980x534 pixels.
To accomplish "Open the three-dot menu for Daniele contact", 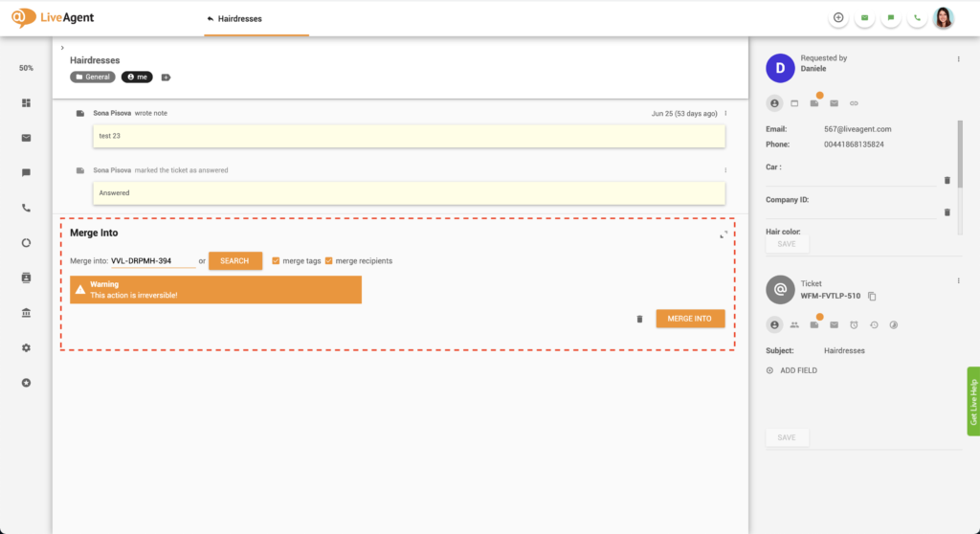I will pyautogui.click(x=958, y=59).
